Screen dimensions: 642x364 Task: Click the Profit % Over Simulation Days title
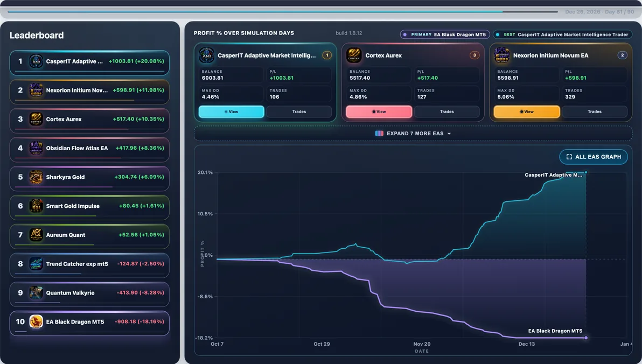[x=244, y=33]
